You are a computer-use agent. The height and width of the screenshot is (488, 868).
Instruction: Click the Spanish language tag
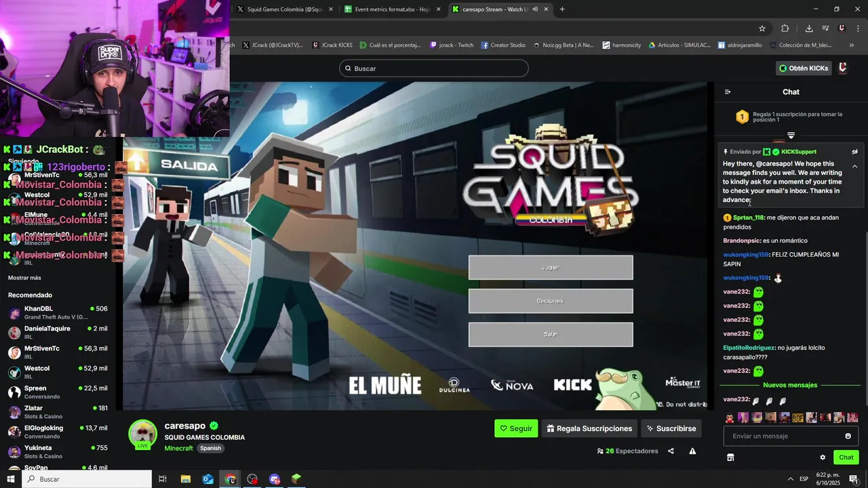click(210, 448)
